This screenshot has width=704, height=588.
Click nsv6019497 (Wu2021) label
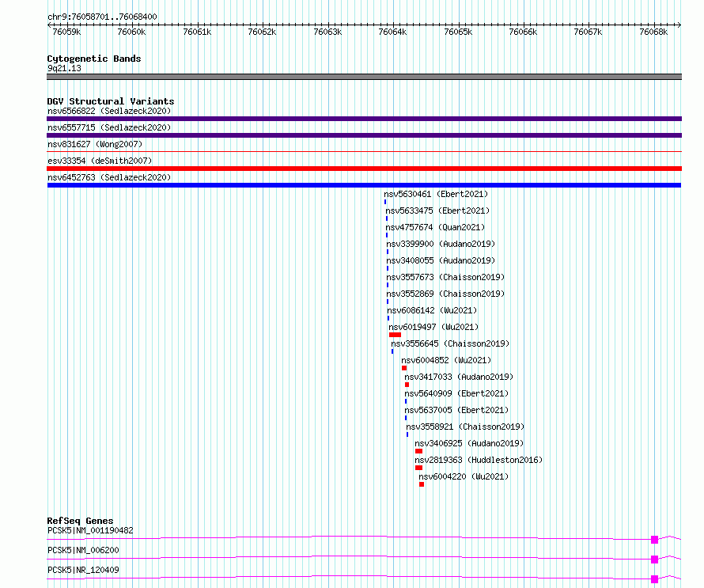point(433,327)
